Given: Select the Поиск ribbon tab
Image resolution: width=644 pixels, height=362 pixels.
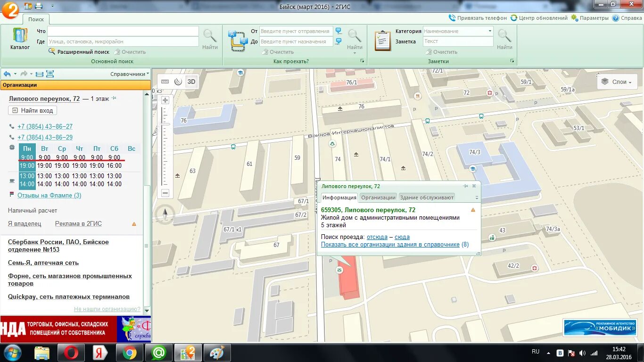Looking at the screenshot, I should (36, 19).
